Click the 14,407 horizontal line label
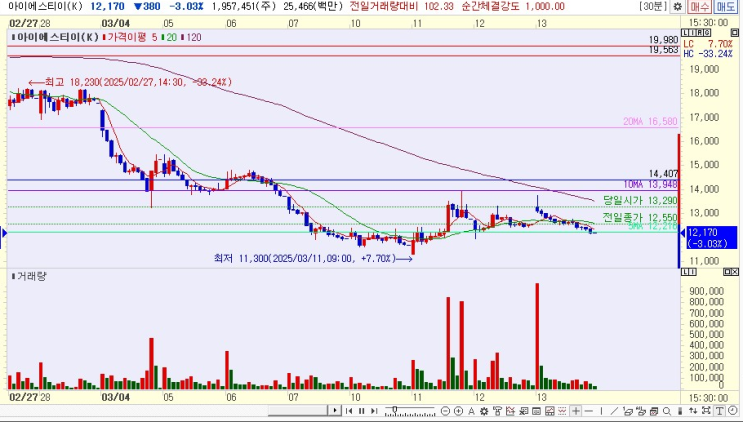743x422 pixels. tap(663, 174)
